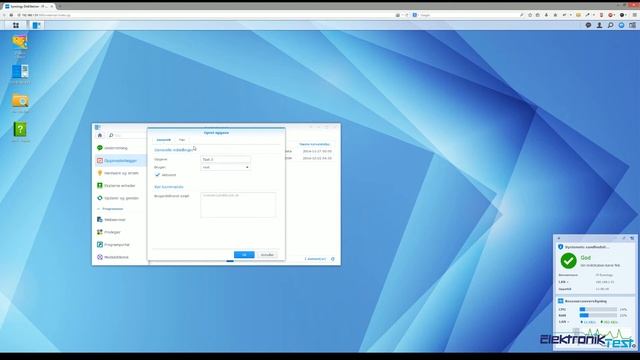
Task: Click the green checkmark health status icon
Action: [x=568, y=260]
